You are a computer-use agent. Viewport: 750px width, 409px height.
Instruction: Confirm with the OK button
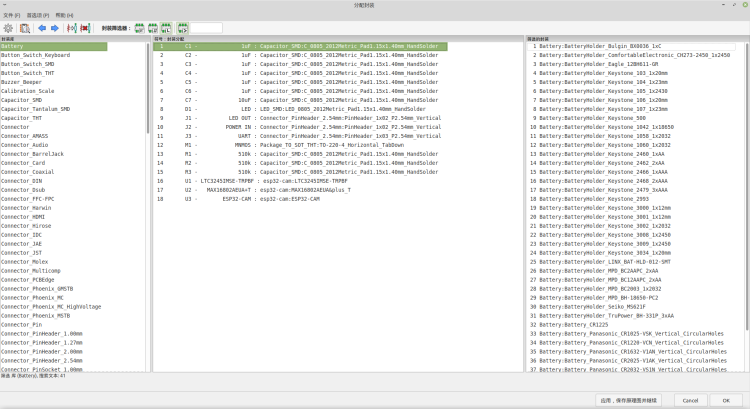726,400
